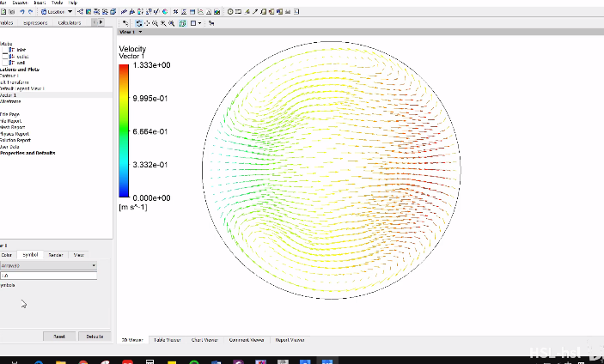Select Solution Report in report tree
Screen dimensions: 604x364
15,140
